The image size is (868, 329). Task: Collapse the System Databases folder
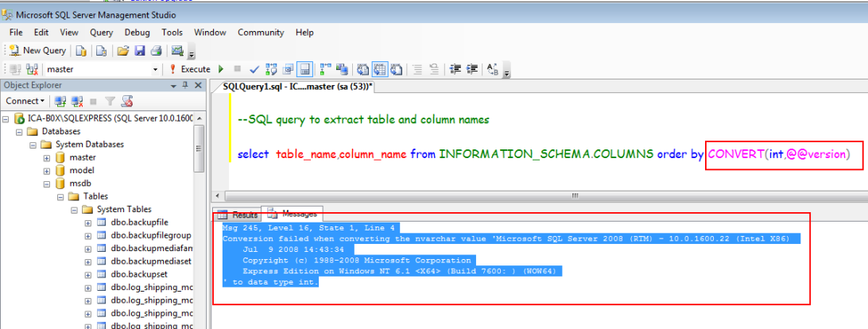(33, 144)
